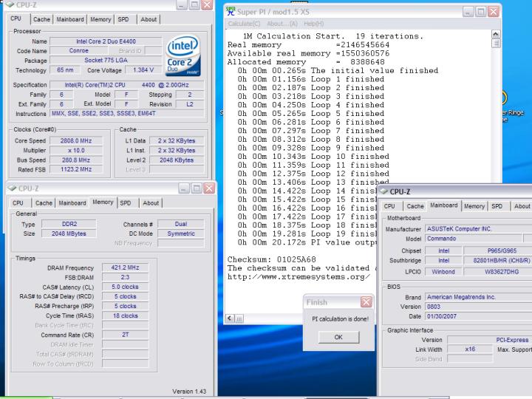Click the CPU-Z icon in Memory window title
The height and width of the screenshot is (399, 532).
pyautogui.click(x=13, y=188)
